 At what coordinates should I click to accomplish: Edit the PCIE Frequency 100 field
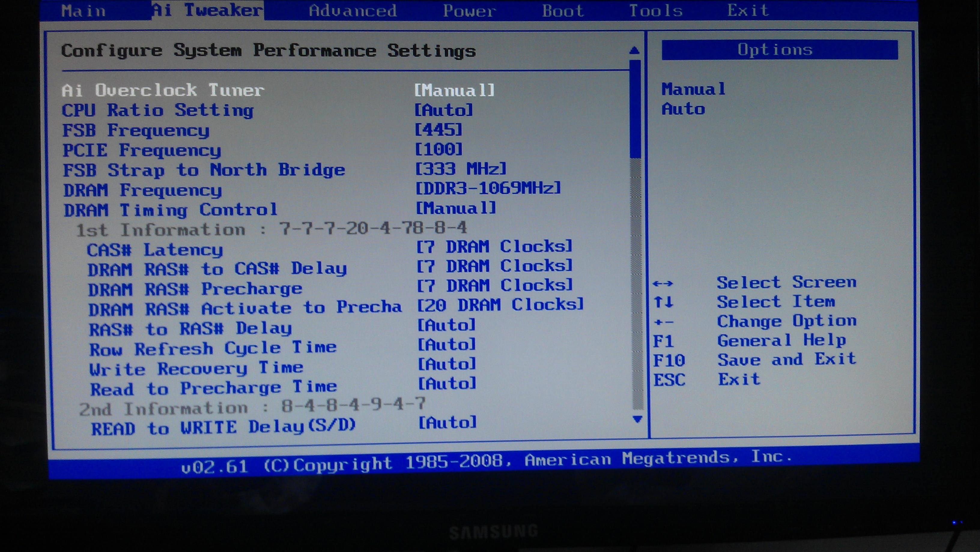point(438,149)
